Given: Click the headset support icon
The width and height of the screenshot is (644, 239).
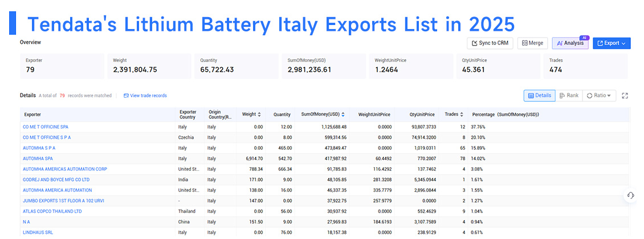Looking at the screenshot, I should pyautogui.click(x=630, y=196).
